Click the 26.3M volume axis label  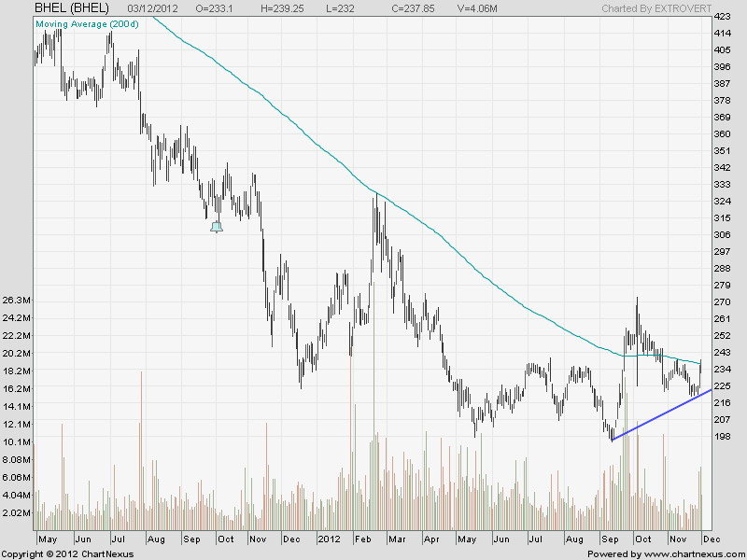click(19, 301)
